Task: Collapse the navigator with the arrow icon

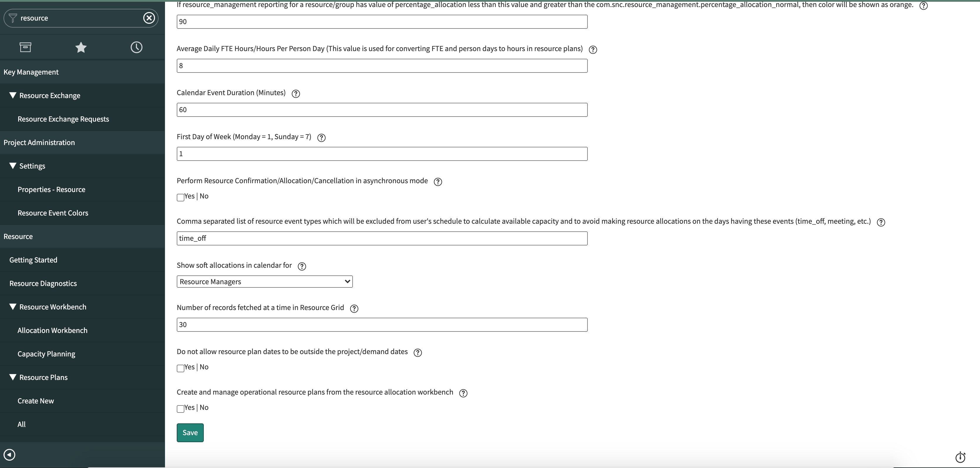Action: (9, 455)
